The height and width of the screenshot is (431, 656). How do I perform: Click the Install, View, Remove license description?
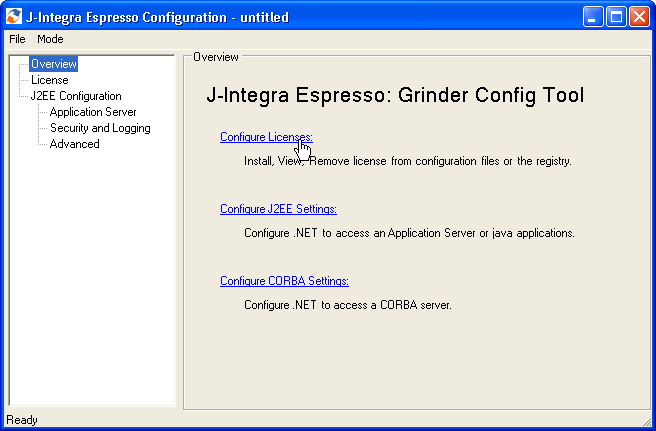(x=407, y=160)
